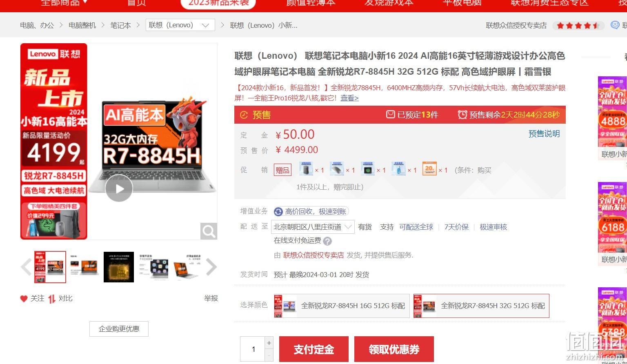Click the 电脑、办公 breadcrumb

point(37,25)
